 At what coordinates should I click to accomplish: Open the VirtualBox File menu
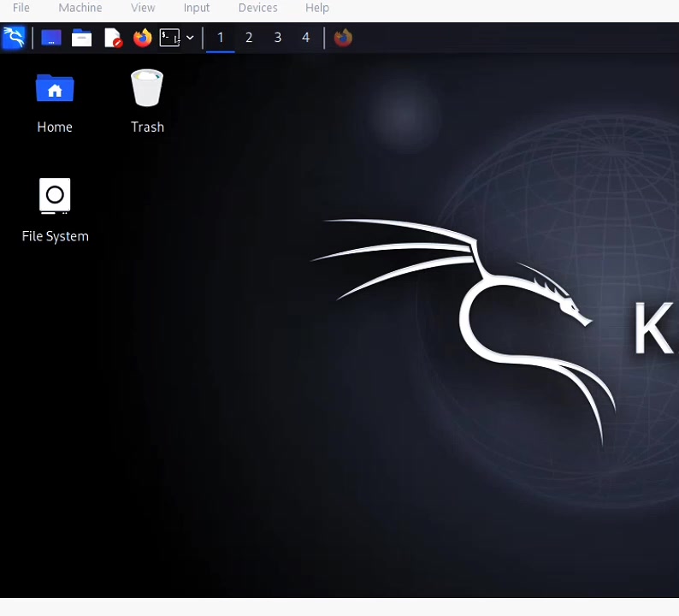tap(21, 8)
